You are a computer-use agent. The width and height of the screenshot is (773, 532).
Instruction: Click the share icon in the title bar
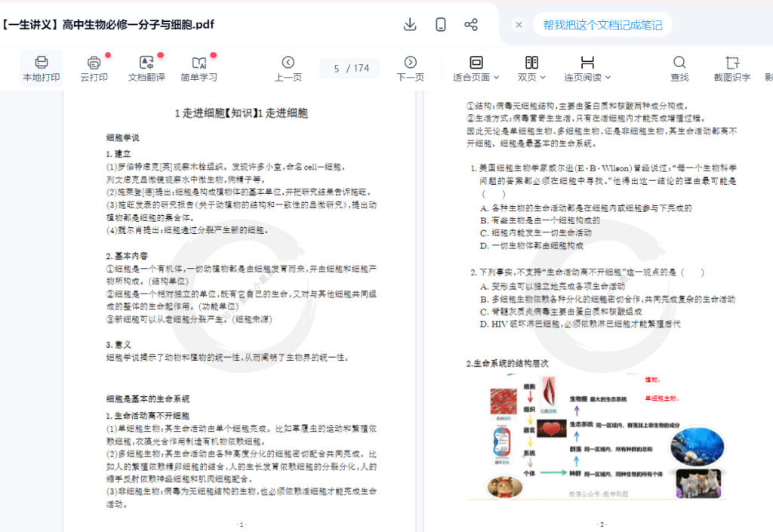tap(471, 25)
